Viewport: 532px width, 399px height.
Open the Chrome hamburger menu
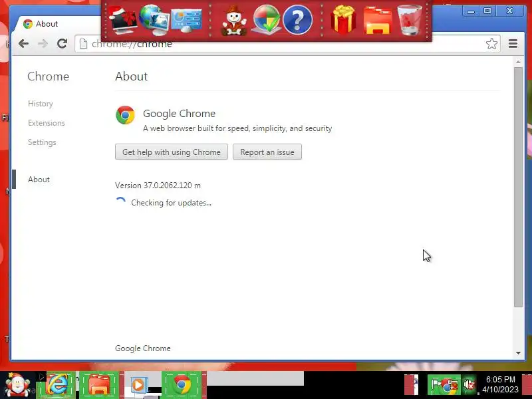(x=513, y=43)
